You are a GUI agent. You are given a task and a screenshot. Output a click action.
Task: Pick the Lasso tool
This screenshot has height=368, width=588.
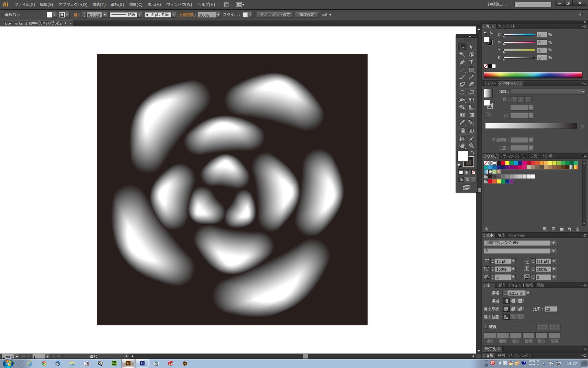[471, 54]
